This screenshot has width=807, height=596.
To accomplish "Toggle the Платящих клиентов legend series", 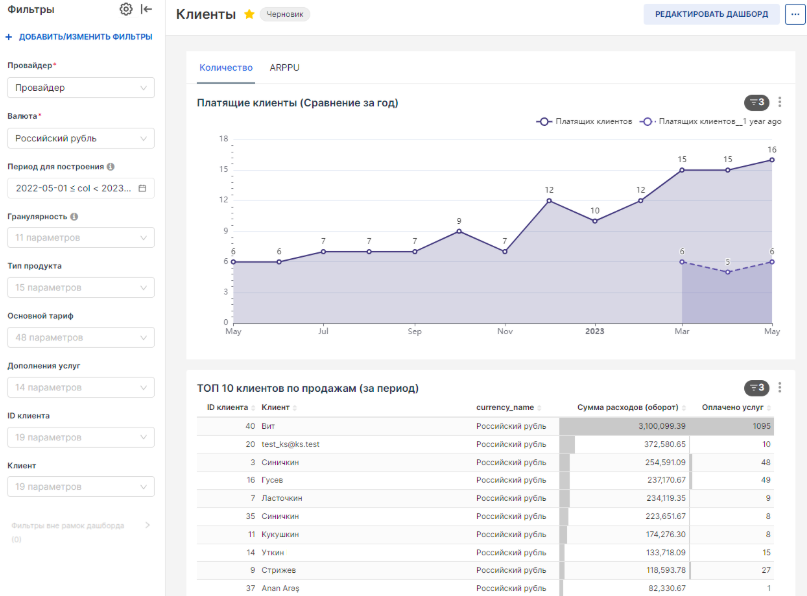I will pos(585,121).
